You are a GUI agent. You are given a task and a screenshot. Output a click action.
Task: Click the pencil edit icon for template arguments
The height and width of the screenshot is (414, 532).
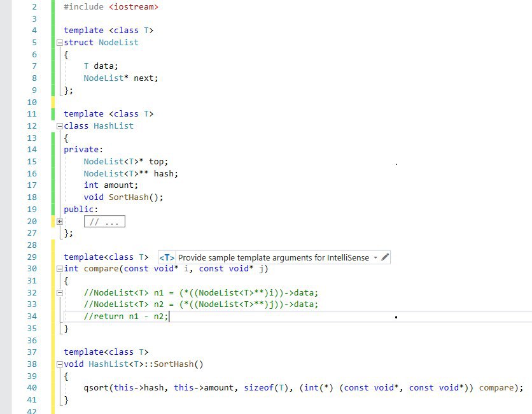click(x=385, y=257)
